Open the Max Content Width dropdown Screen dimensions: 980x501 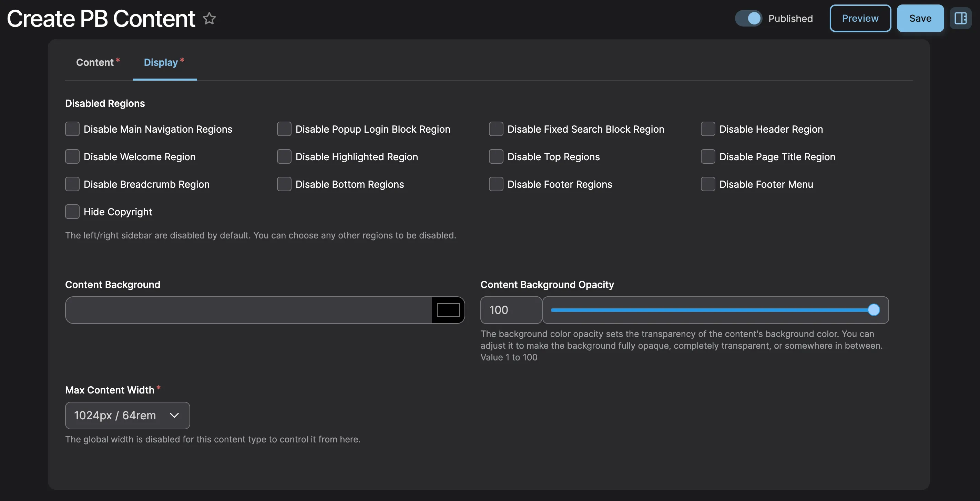pyautogui.click(x=127, y=415)
